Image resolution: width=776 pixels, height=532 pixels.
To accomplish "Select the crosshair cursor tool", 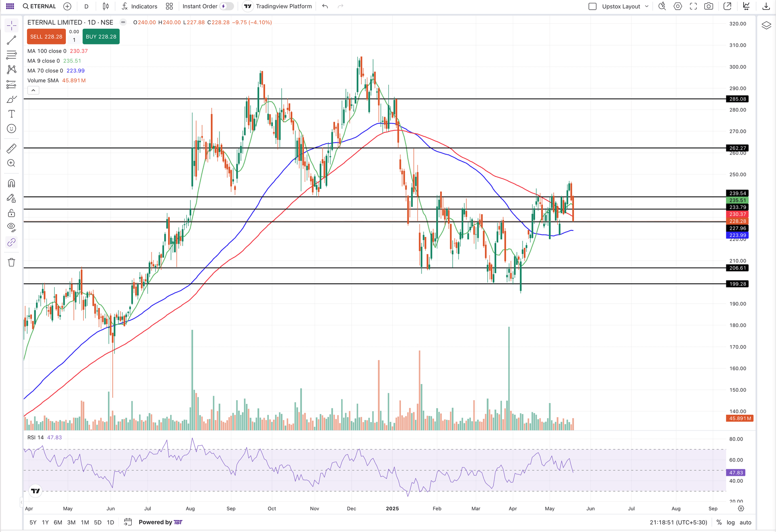I will (12, 26).
